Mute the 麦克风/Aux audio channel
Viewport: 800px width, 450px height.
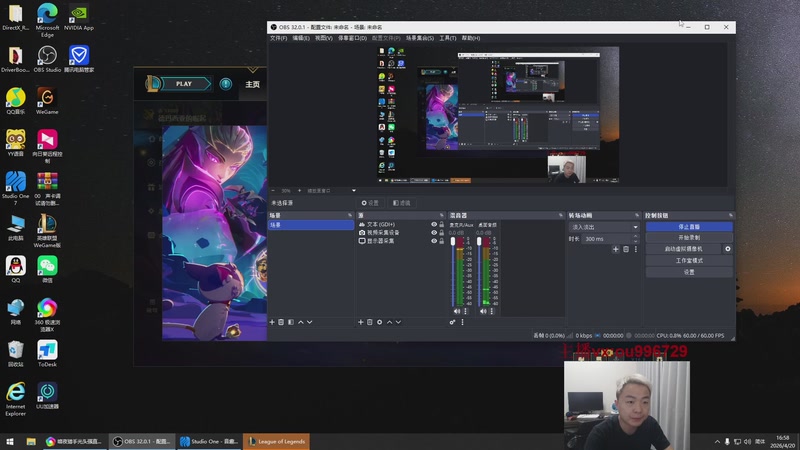point(457,311)
